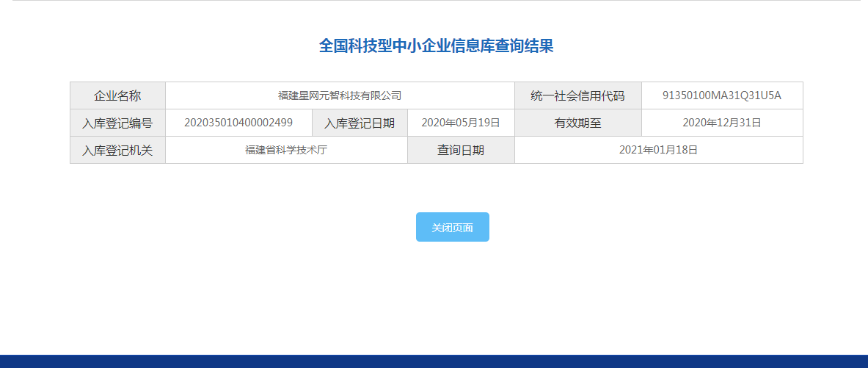Select the 企业名称 header cell
Screen dimensions: 868x368
[x=117, y=95]
